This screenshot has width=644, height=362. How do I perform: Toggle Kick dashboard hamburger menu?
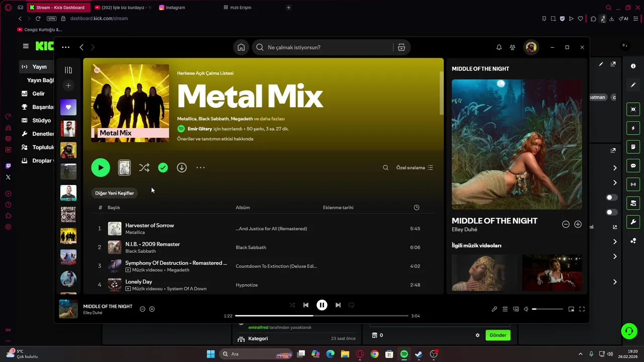[x=26, y=46]
